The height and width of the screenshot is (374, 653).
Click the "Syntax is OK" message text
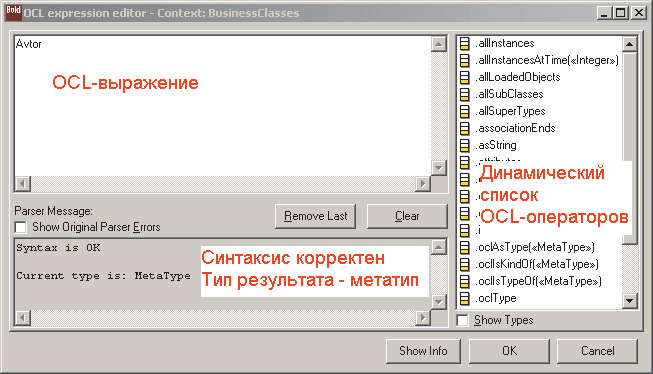point(58,248)
